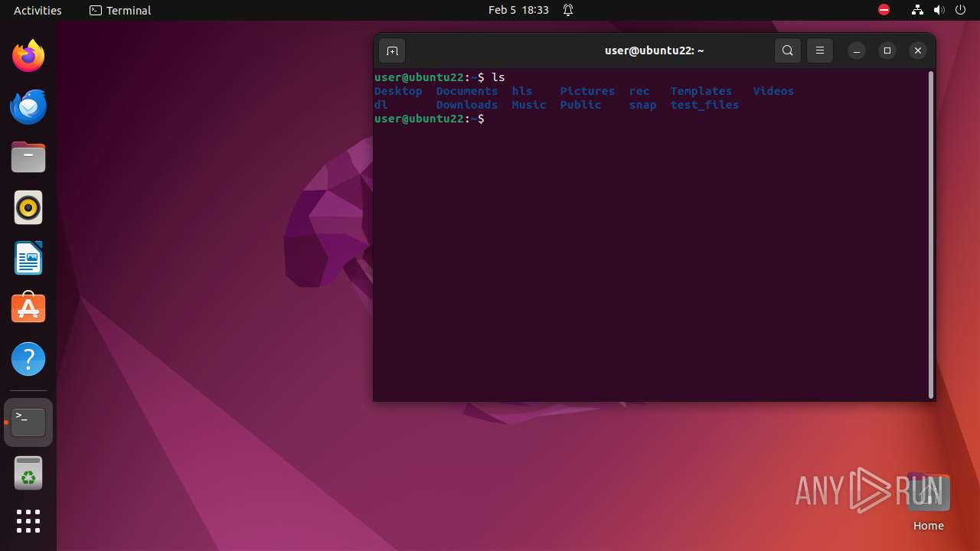This screenshot has height=551, width=980.
Task: Click the hls directory name
Action: click(x=522, y=91)
